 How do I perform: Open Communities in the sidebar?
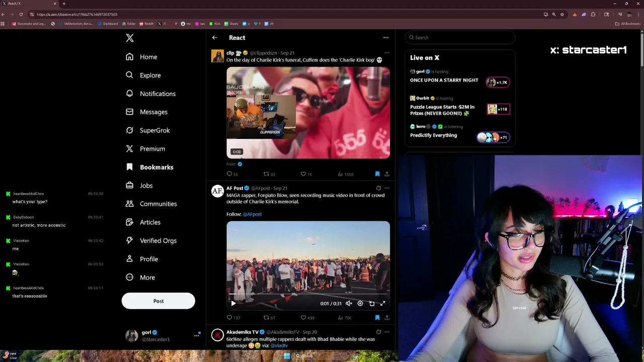coord(151,204)
